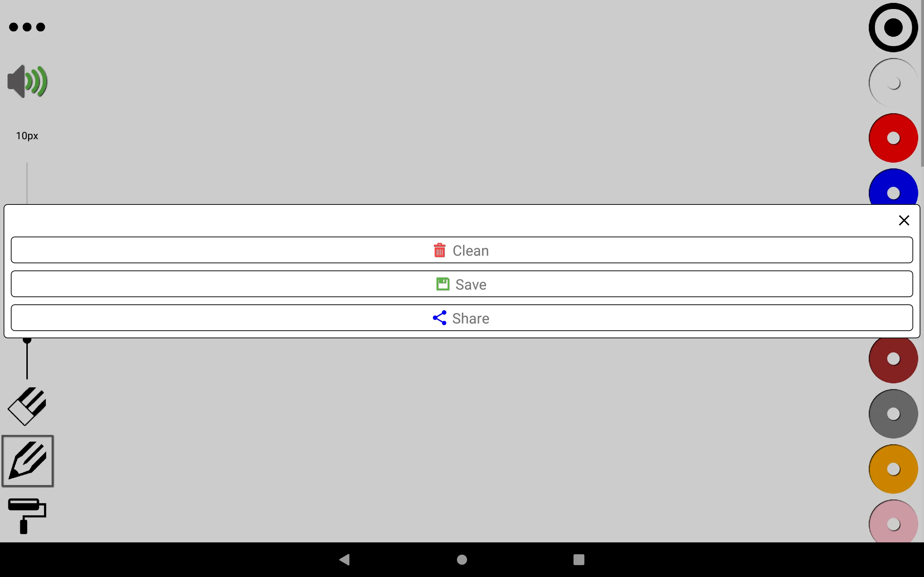Click the Save button
Screen dimensions: 924x577
[462, 284]
